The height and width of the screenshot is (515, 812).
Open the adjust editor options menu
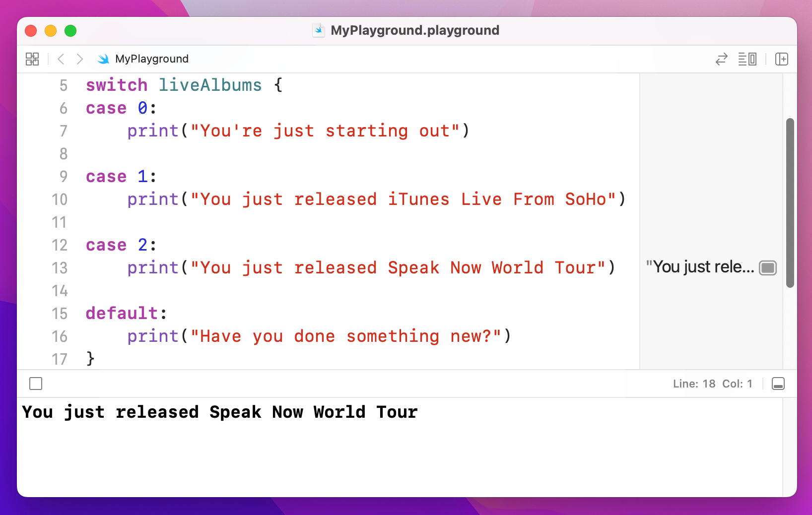point(747,59)
